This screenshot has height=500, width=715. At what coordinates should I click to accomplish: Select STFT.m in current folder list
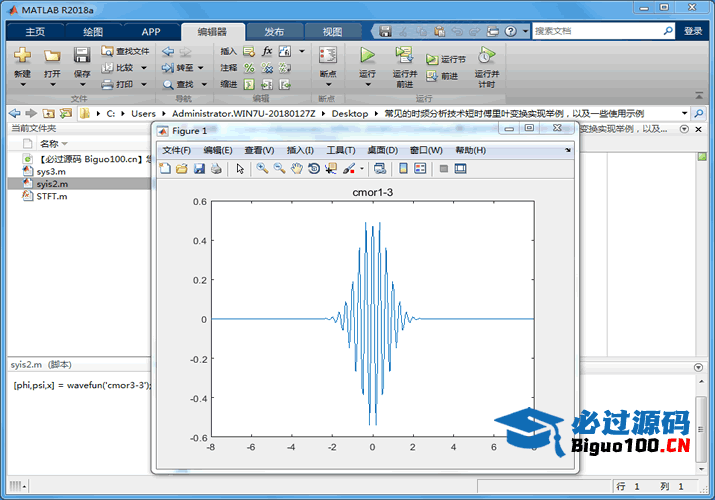[x=52, y=196]
